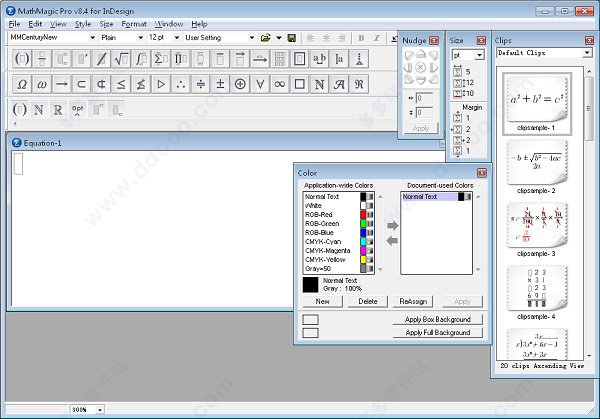
Task: Open the square root template palette
Action: [121, 59]
